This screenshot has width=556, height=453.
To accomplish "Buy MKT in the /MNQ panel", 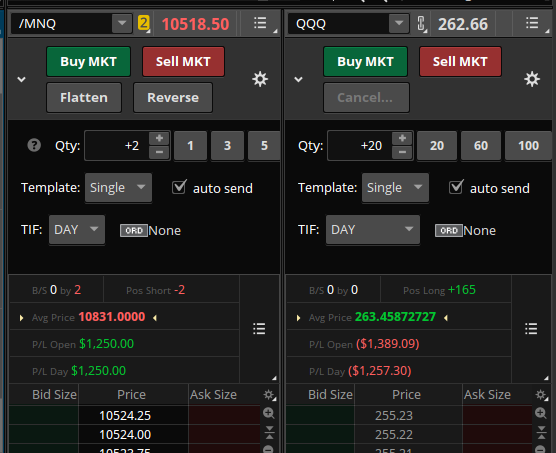I will [88, 62].
